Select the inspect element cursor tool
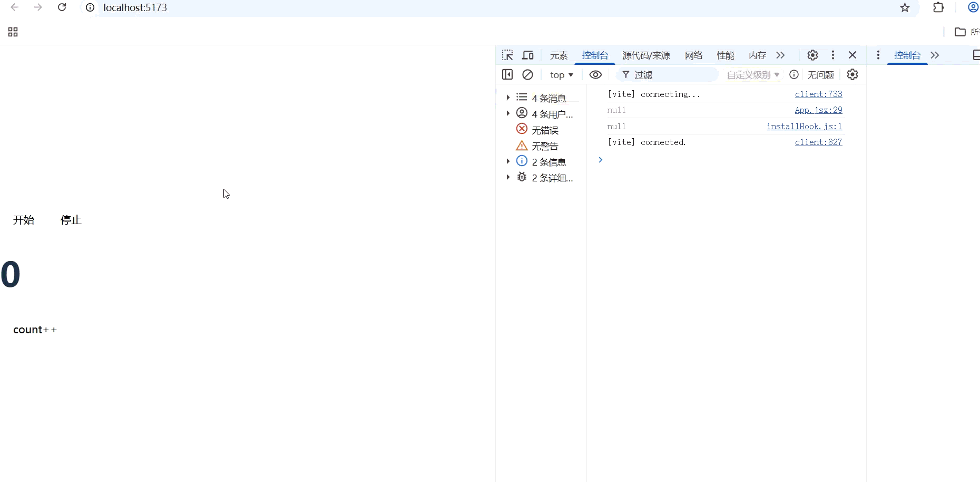 pyautogui.click(x=507, y=55)
